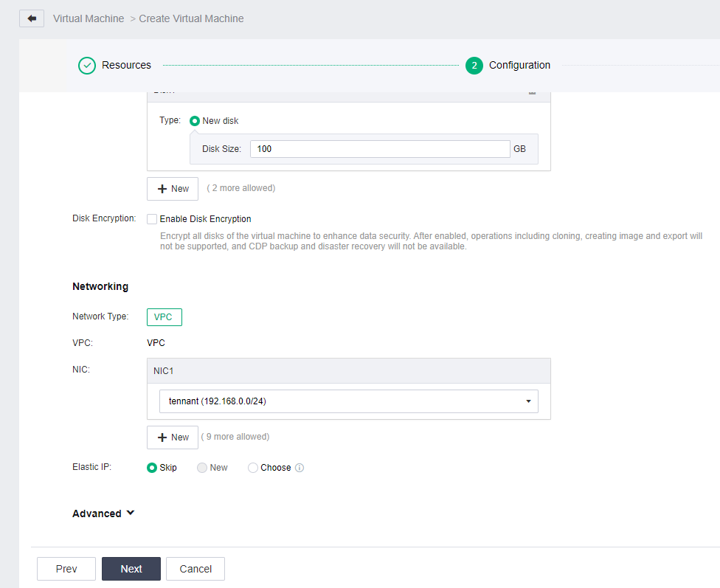
Task: Add a new disk with plus button
Action: pos(173,189)
